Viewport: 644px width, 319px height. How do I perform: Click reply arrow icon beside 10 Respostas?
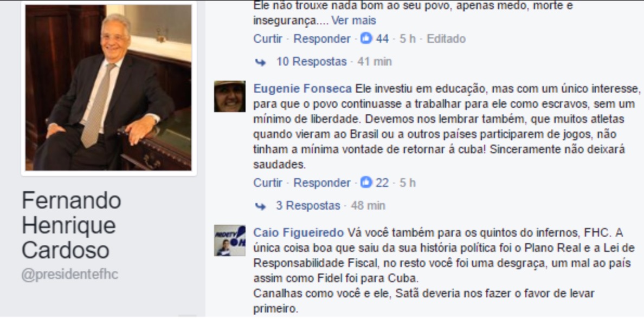tap(260, 62)
